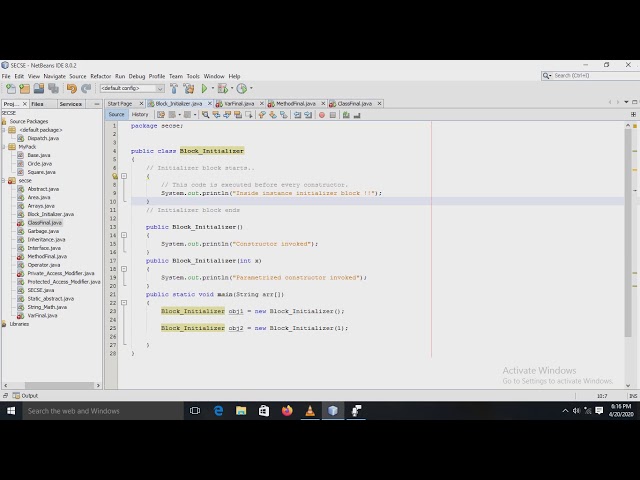
Task: Open Firefox from the Windows taskbar
Action: [x=287, y=411]
